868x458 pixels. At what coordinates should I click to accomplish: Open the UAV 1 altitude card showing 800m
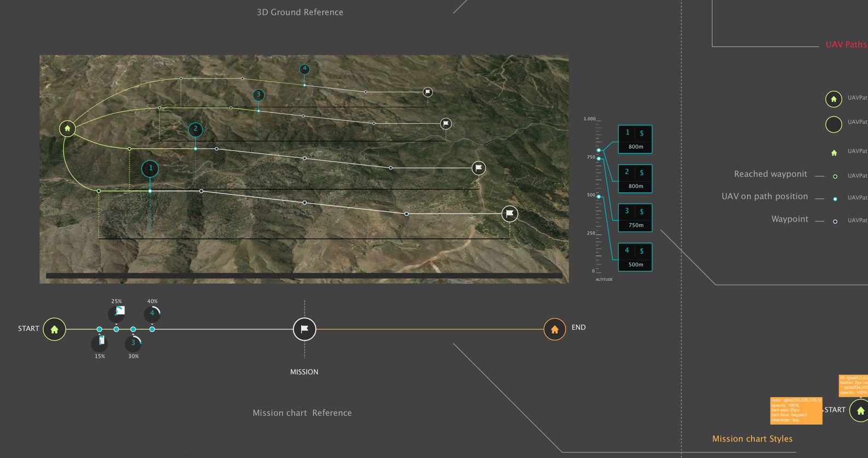point(635,140)
